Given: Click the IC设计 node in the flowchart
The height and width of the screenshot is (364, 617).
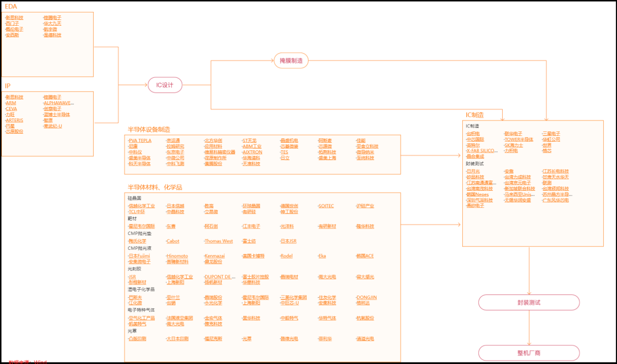Looking at the screenshot, I should [x=165, y=85].
